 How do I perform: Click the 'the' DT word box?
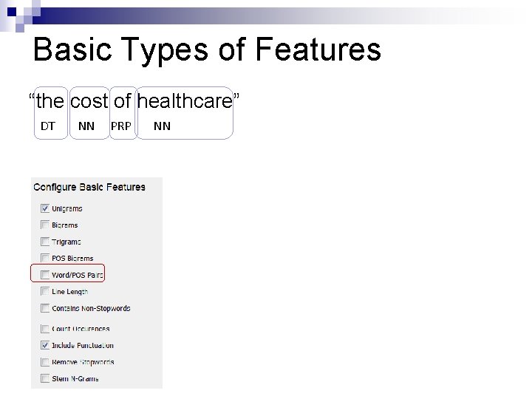(x=51, y=113)
